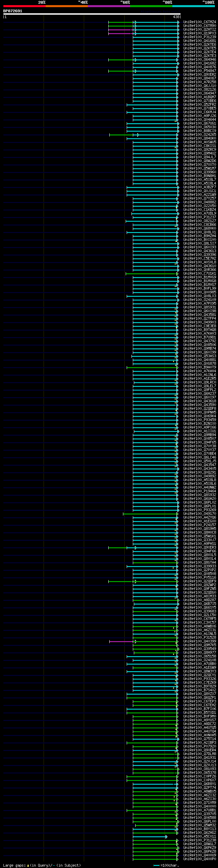Select subject label UniRef100_Q04644
Screen dimensions: 218x868
[x=200, y=120]
